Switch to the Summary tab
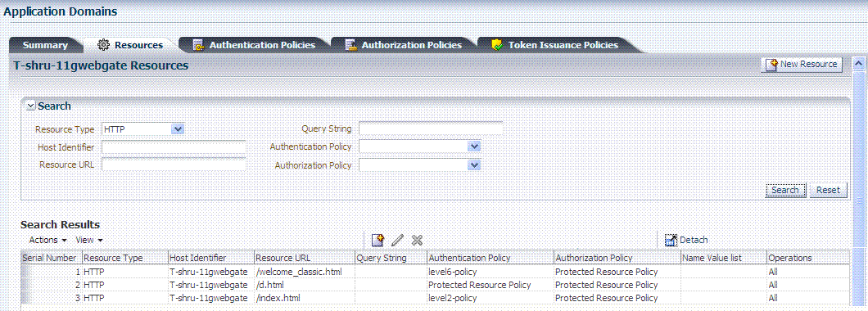The image size is (868, 311). pos(45,45)
